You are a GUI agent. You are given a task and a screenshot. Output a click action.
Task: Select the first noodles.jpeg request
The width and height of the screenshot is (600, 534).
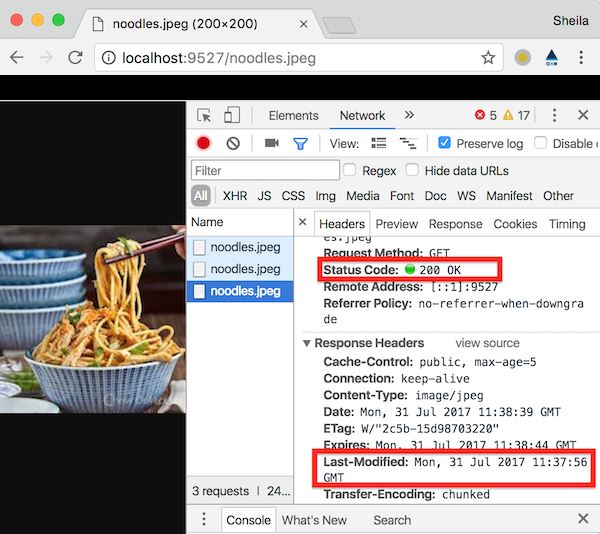[x=240, y=247]
